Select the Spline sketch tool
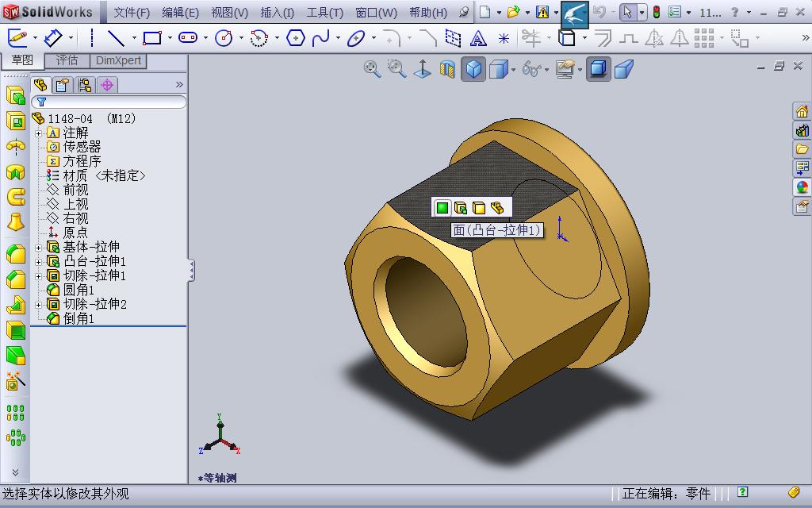Viewport: 812px width, 508px height. click(321, 38)
